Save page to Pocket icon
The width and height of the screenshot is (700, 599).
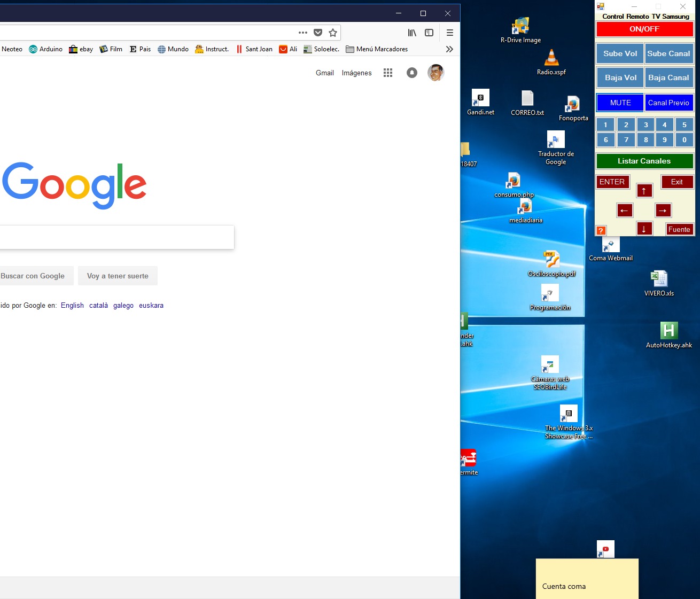tap(318, 33)
